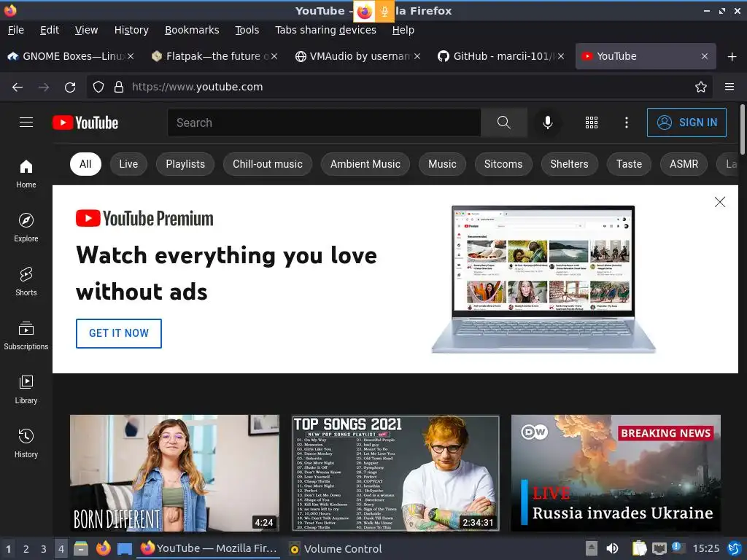Open the Bookmarks menu
The width and height of the screenshot is (747, 560).
click(192, 30)
